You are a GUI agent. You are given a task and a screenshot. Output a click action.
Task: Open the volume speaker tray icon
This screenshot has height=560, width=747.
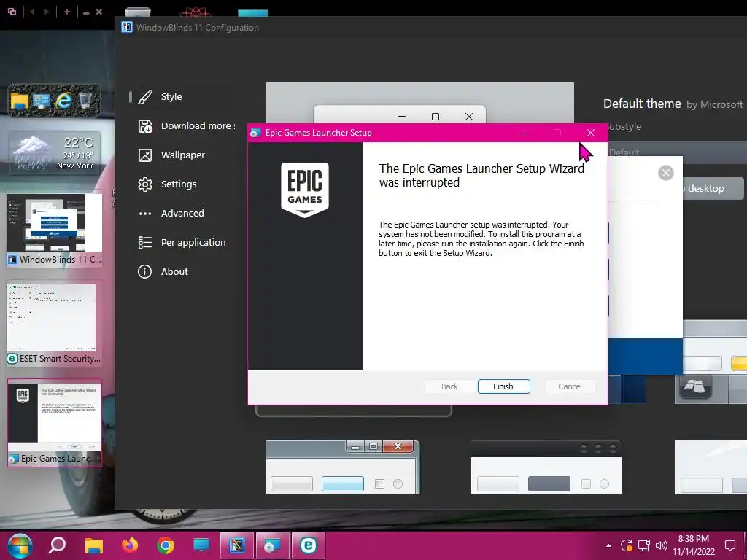pos(661,545)
